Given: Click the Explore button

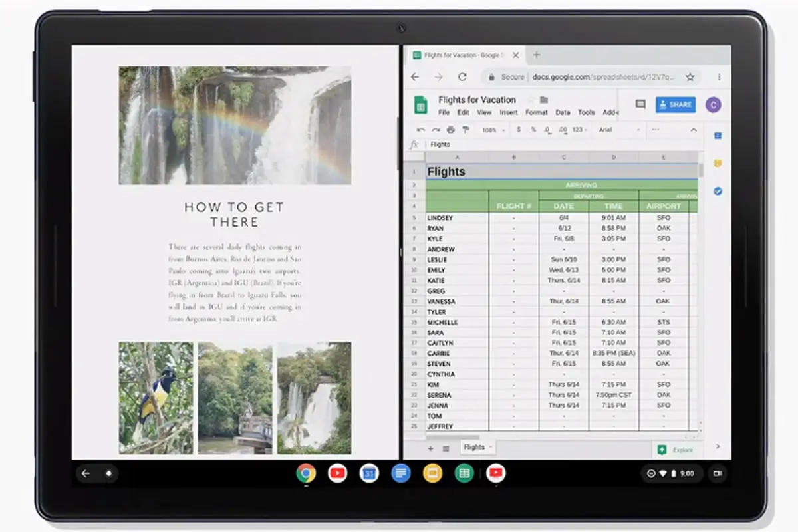Looking at the screenshot, I should point(676,450).
